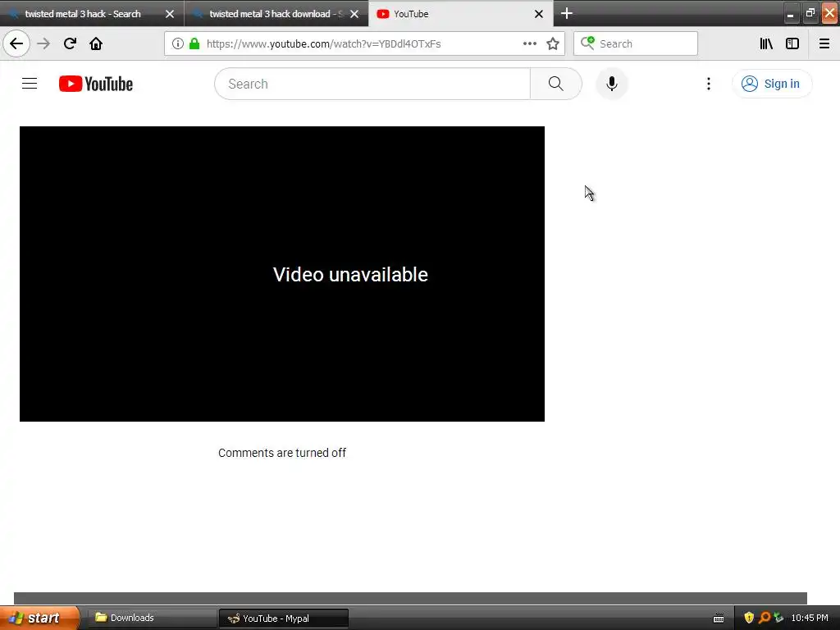840x630 pixels.
Task: Focus the browser toolbar Search box
Action: point(636,43)
